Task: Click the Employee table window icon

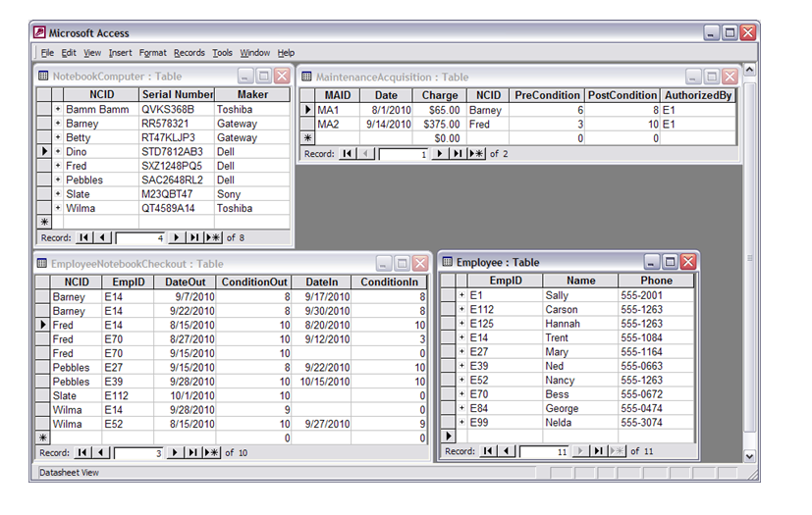Action: [x=448, y=262]
